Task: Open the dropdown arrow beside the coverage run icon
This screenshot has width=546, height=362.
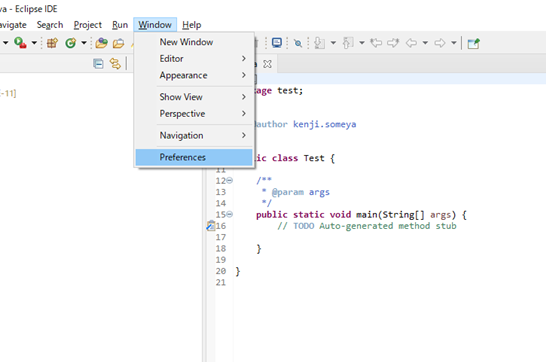Action: coord(34,43)
